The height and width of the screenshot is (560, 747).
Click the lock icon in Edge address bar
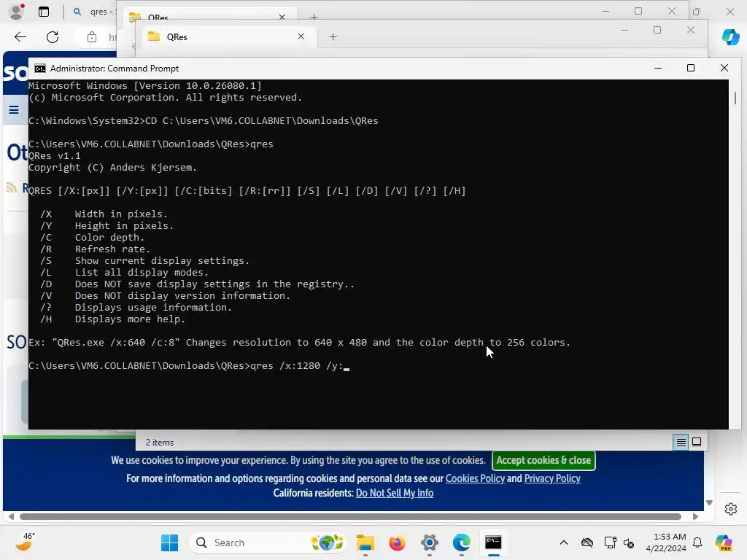[91, 37]
